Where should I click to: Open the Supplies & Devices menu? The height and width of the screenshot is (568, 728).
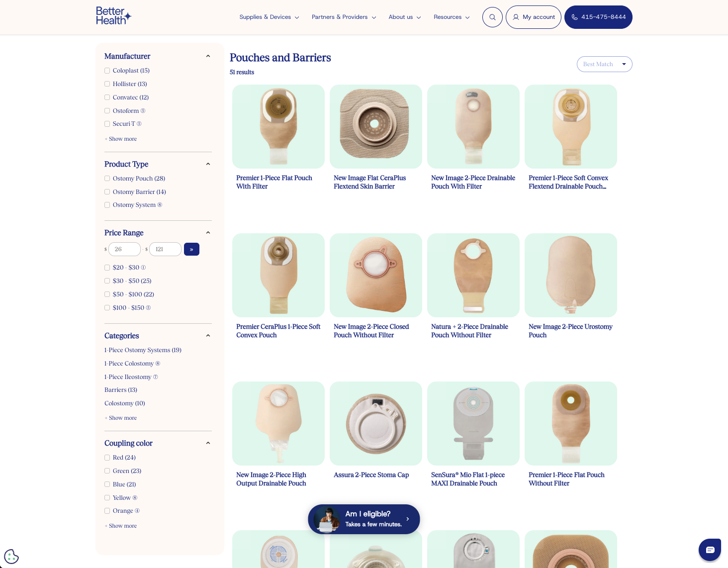(269, 17)
